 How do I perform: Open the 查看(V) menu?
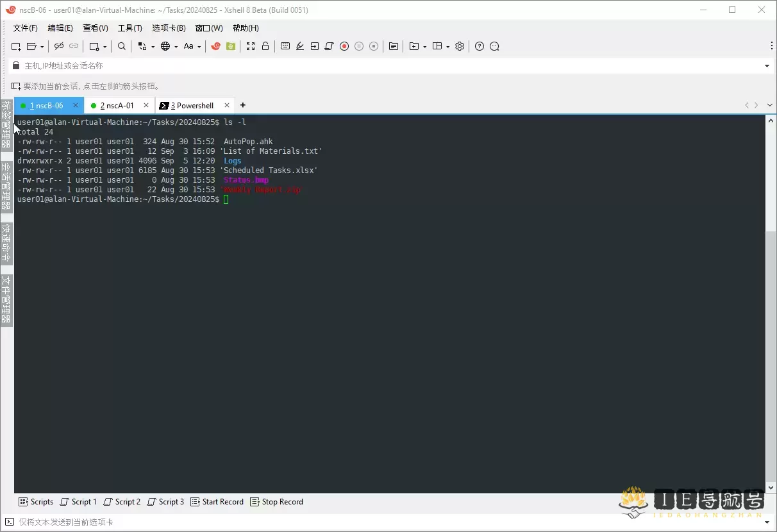[x=95, y=28]
